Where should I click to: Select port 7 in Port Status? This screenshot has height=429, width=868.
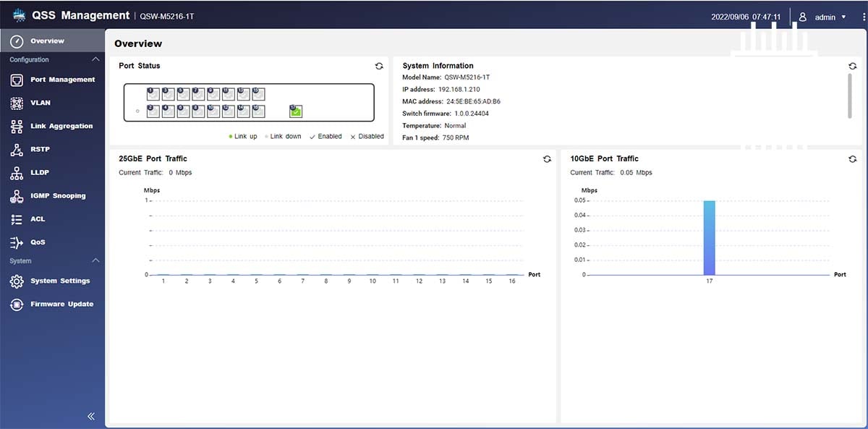pyautogui.click(x=199, y=94)
